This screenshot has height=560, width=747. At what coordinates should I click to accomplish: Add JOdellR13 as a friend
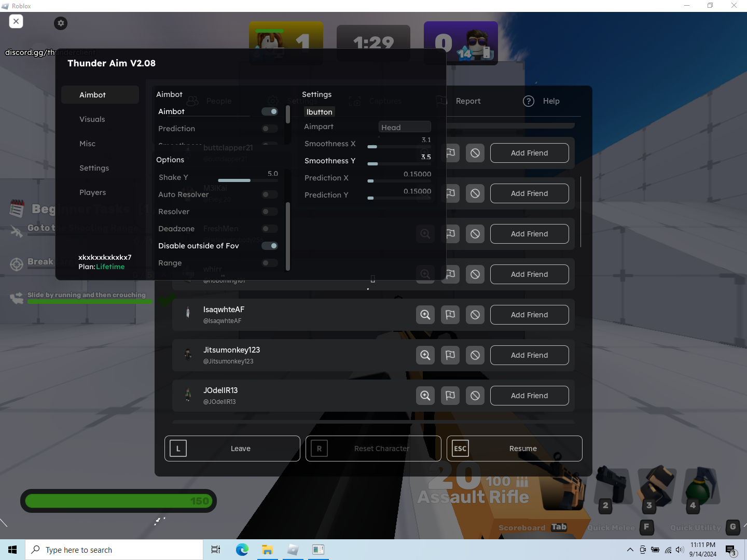(529, 396)
